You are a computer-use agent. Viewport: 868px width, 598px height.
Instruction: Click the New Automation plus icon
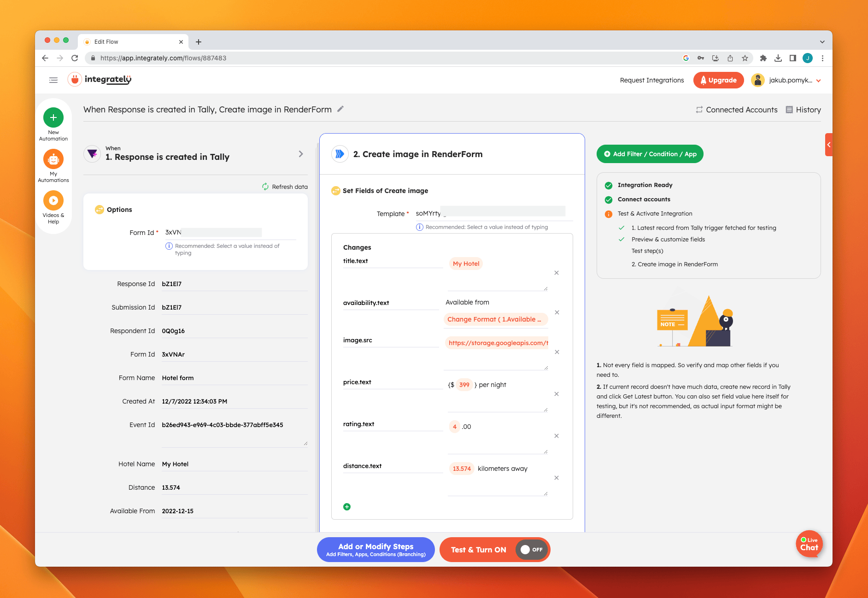53,117
